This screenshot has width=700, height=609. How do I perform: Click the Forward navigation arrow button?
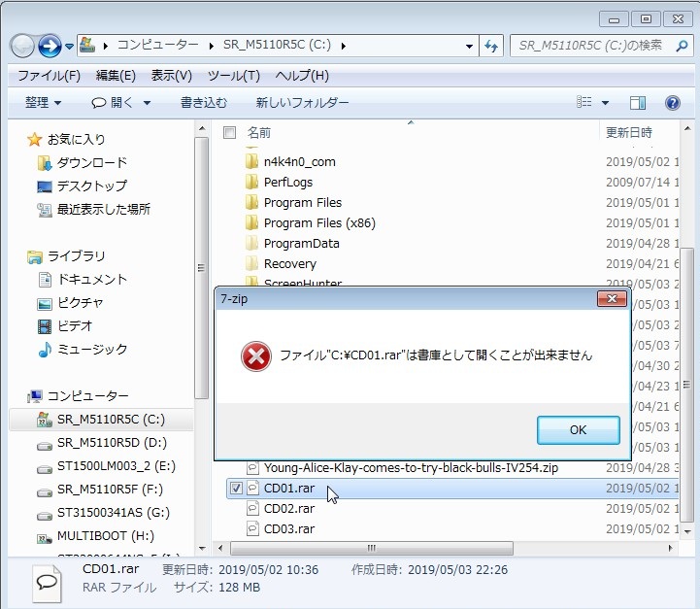pyautogui.click(x=50, y=46)
